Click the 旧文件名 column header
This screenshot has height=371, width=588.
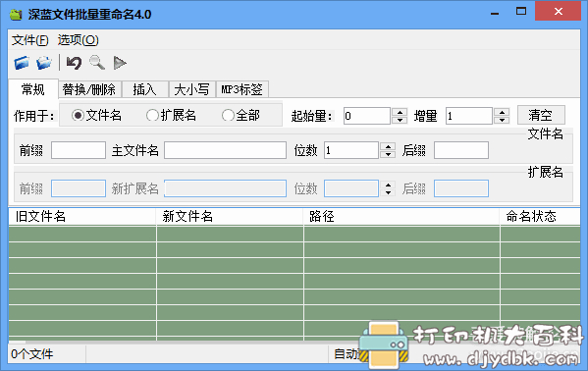click(x=82, y=217)
